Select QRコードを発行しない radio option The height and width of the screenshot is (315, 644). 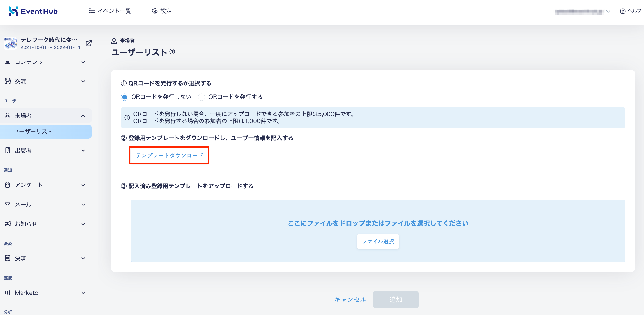[x=125, y=97]
